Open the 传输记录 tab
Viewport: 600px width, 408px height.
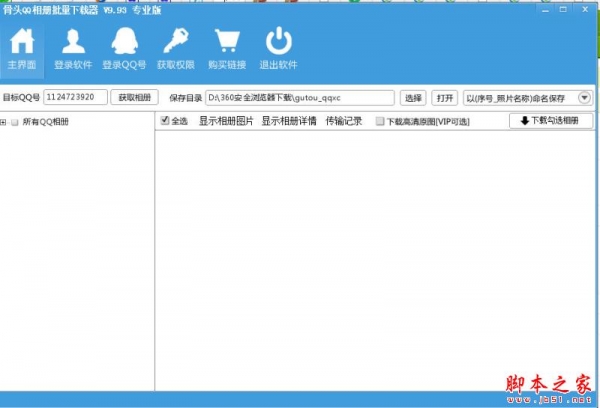[x=344, y=121]
